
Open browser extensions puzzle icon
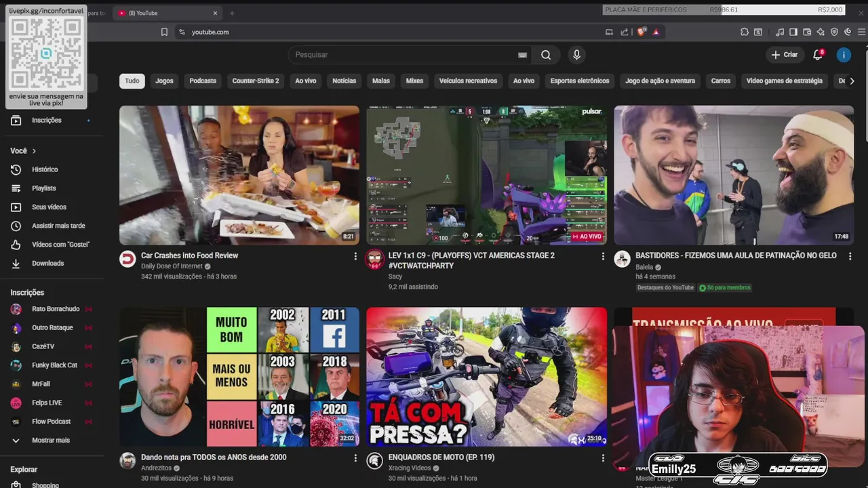(745, 32)
